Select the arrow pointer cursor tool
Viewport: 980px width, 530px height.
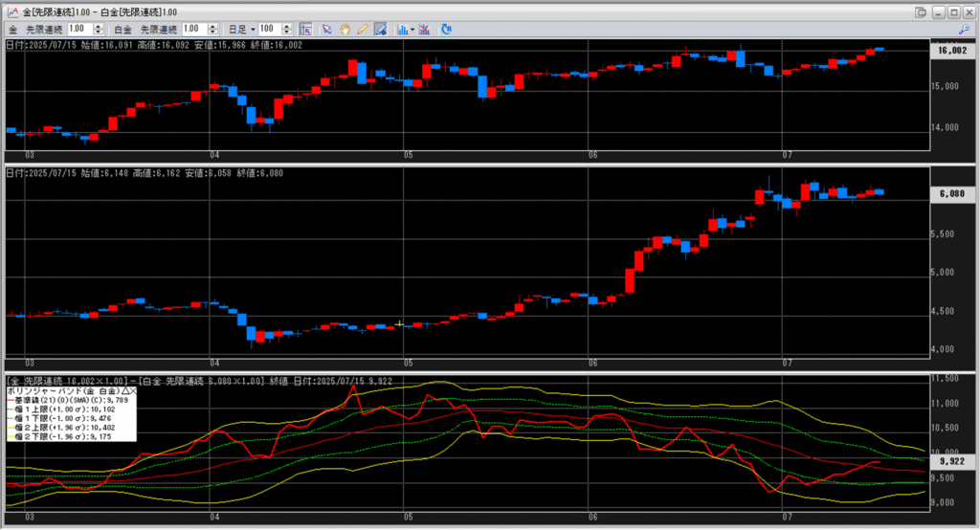coord(326,29)
